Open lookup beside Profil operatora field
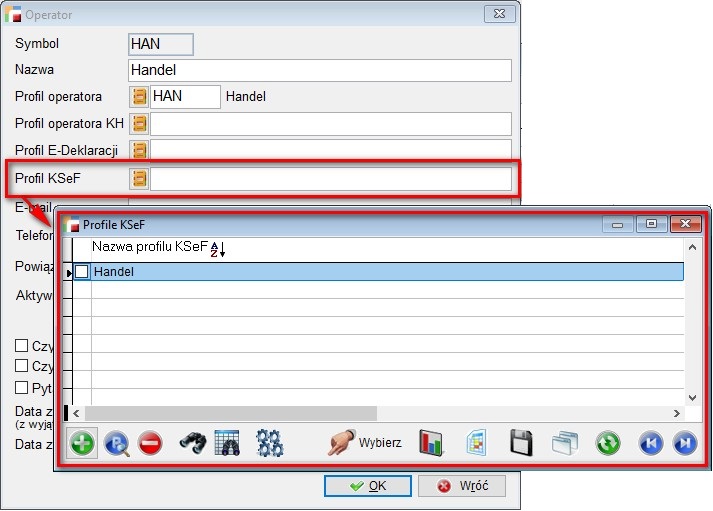 [x=140, y=96]
